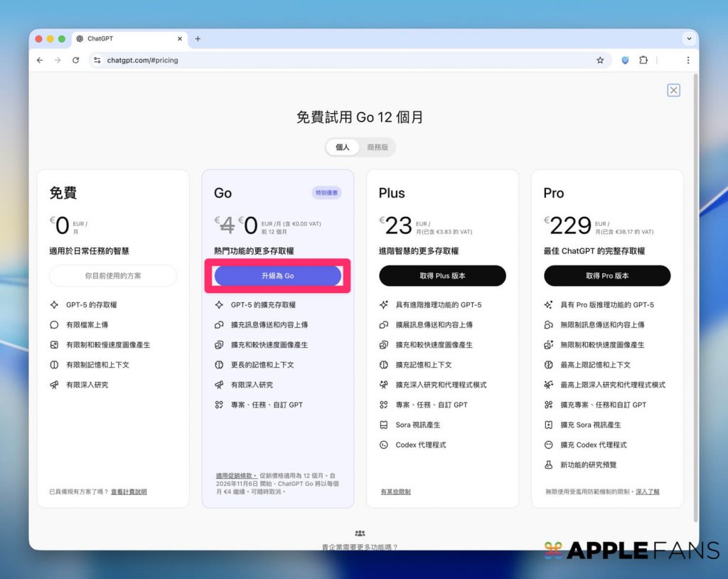Click the Bitwarden shield extension icon
Image resolution: width=728 pixels, height=579 pixels.
coord(625,60)
